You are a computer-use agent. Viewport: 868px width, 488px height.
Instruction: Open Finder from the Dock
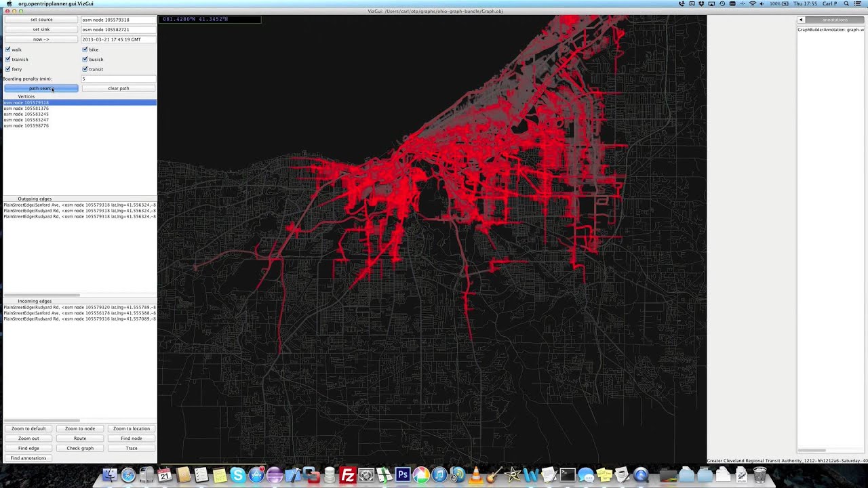110,475
